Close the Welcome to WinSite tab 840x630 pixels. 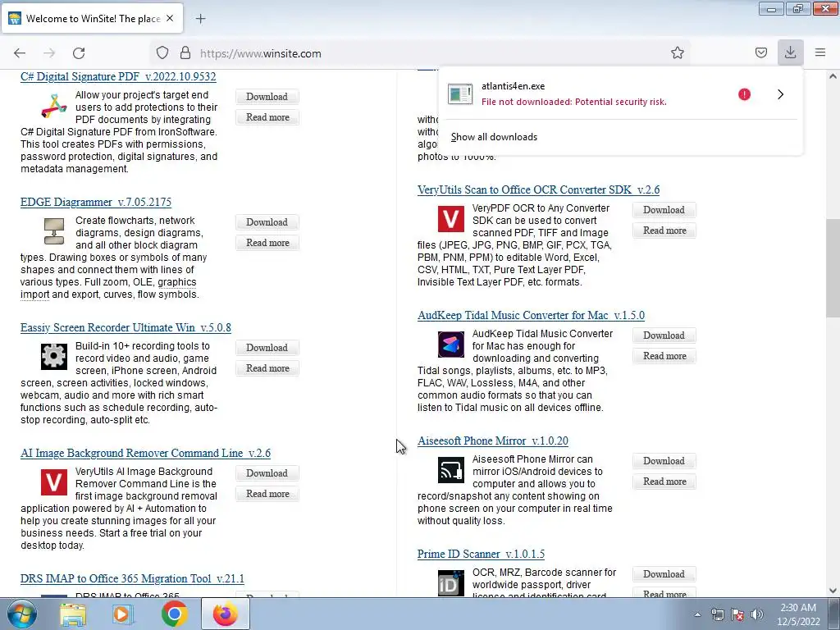[x=170, y=18]
